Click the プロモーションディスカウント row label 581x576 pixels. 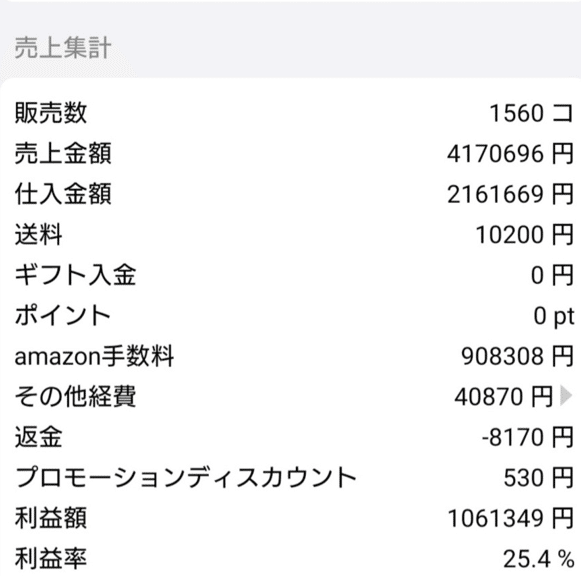point(186,477)
